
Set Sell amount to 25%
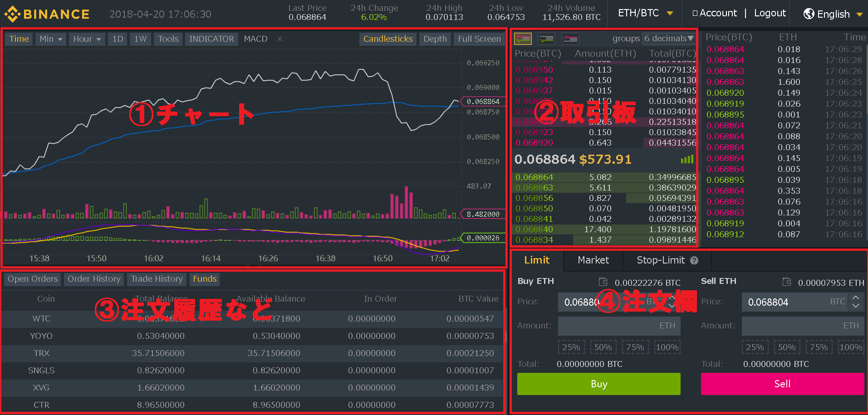pyautogui.click(x=755, y=347)
